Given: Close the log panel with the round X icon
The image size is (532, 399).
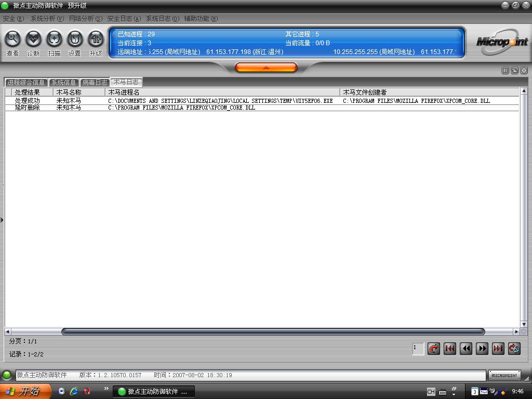Looking at the screenshot, I should pos(524,70).
